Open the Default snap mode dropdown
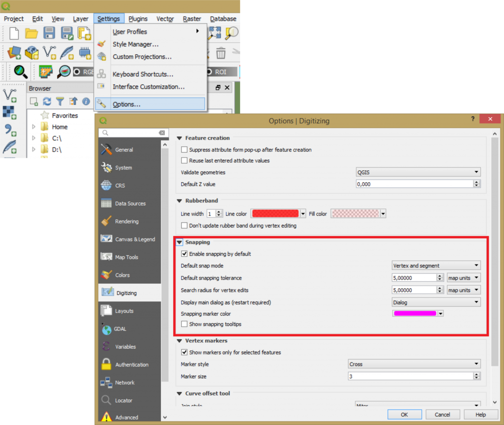Image resolution: width=504 pixels, height=425 pixels. [x=436, y=265]
